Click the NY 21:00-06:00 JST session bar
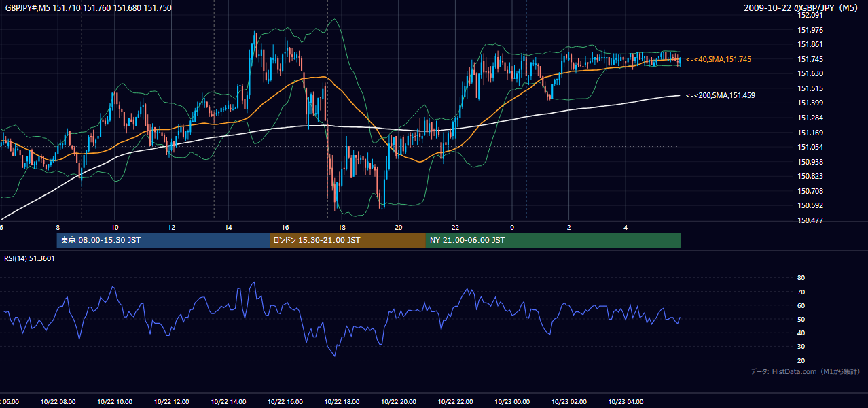The height and width of the screenshot is (408, 868). (x=554, y=240)
